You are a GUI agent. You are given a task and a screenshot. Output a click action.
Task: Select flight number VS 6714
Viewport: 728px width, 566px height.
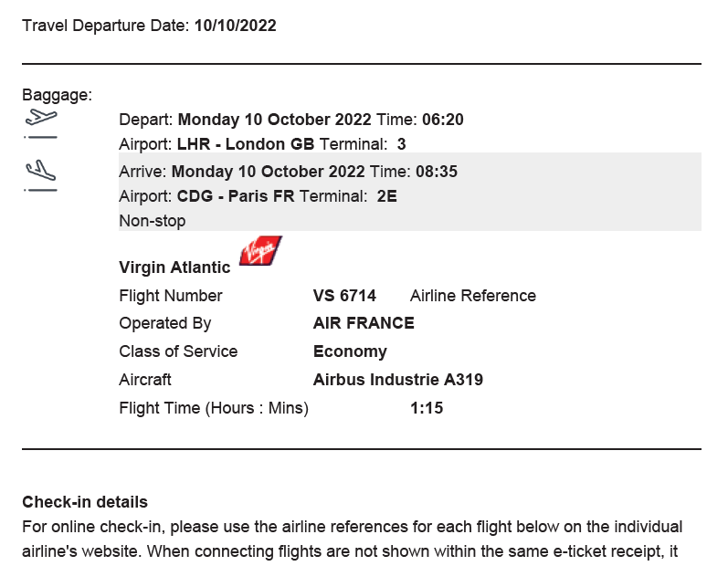(344, 296)
